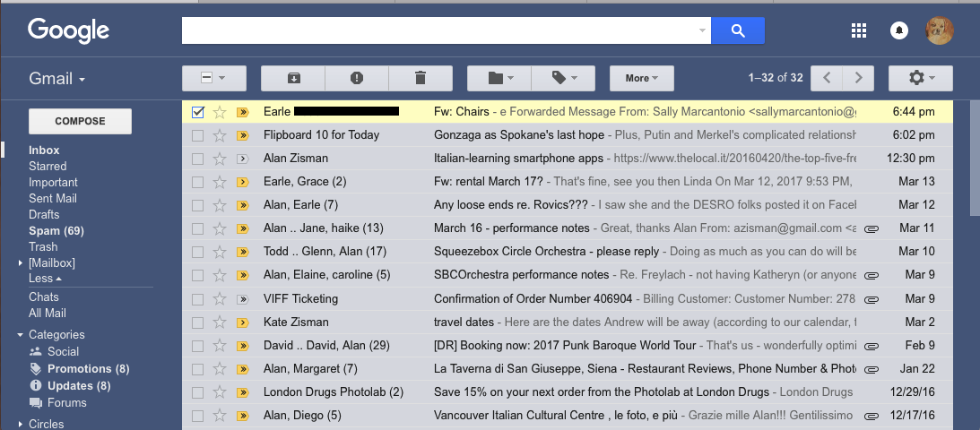This screenshot has width=980, height=430.
Task: Toggle importance marker on Kate Zisman email
Action: (242, 322)
